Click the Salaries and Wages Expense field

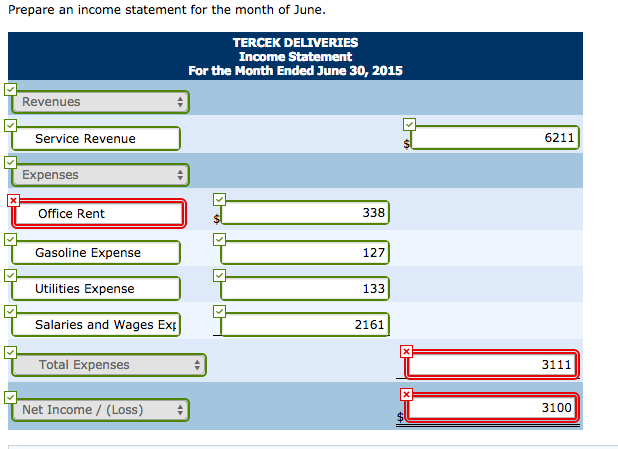tap(96, 324)
